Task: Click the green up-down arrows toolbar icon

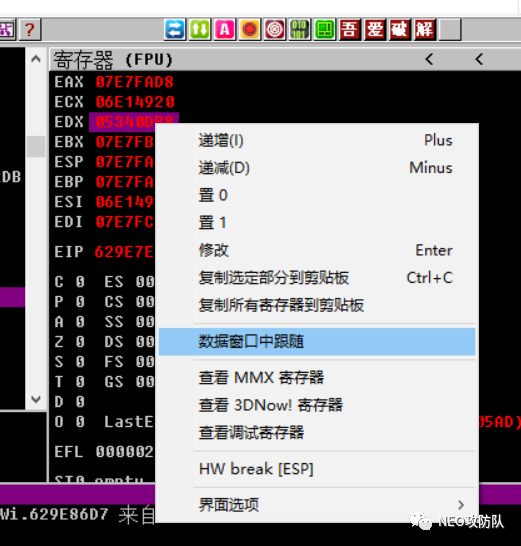Action: [200, 30]
